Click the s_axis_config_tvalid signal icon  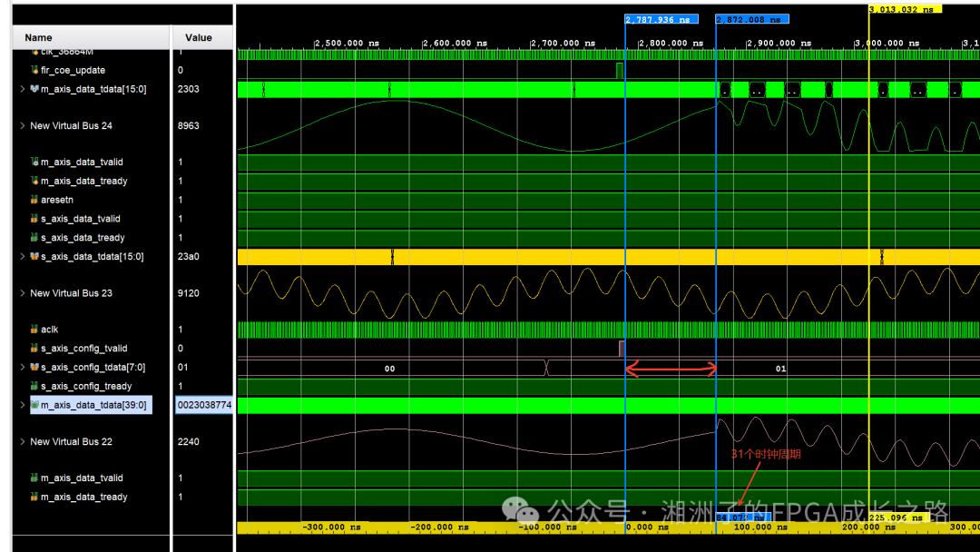click(x=34, y=349)
